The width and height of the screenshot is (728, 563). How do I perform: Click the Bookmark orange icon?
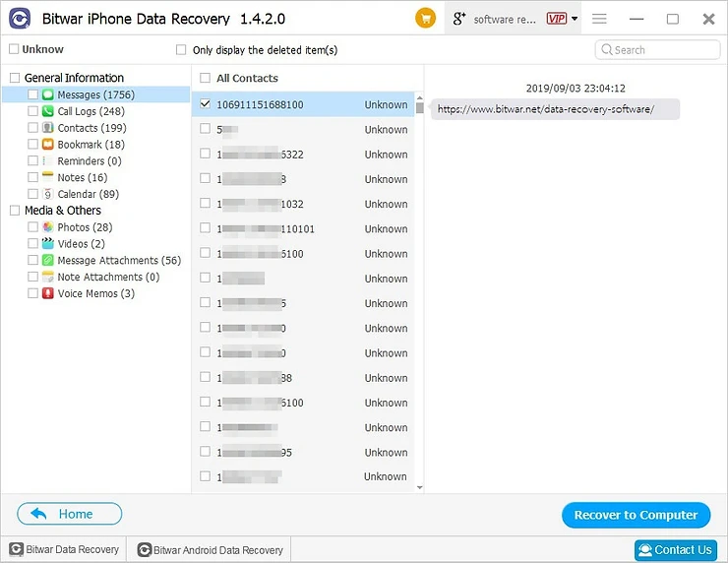(x=48, y=144)
